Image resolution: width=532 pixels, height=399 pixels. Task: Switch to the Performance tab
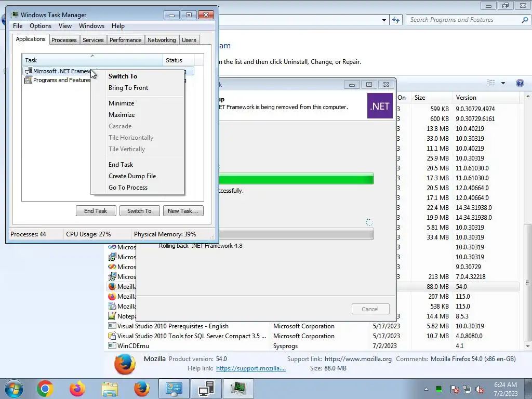125,40
